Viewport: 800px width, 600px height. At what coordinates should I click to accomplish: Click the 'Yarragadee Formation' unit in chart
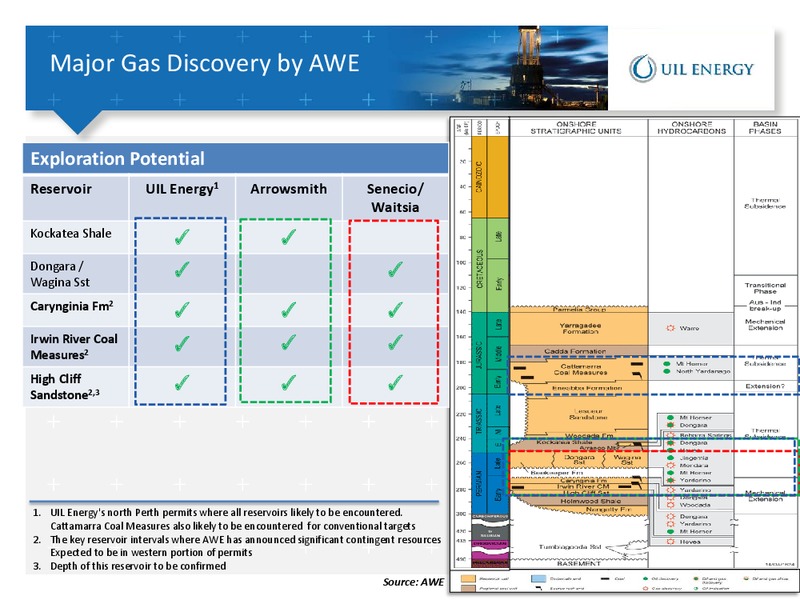[580, 328]
